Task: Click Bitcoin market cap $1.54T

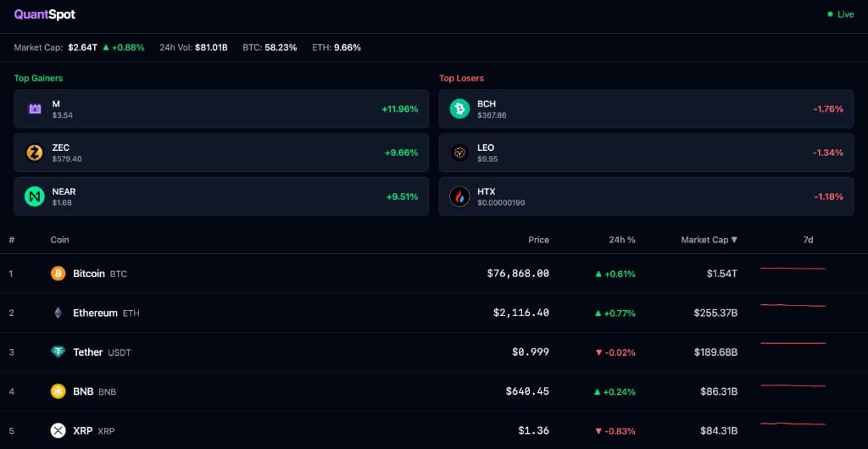Action: 722,274
